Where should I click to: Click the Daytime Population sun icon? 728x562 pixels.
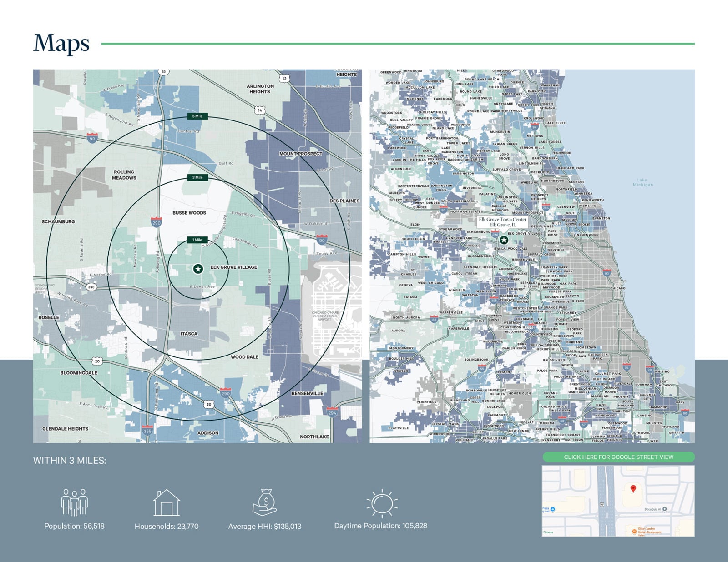click(381, 503)
